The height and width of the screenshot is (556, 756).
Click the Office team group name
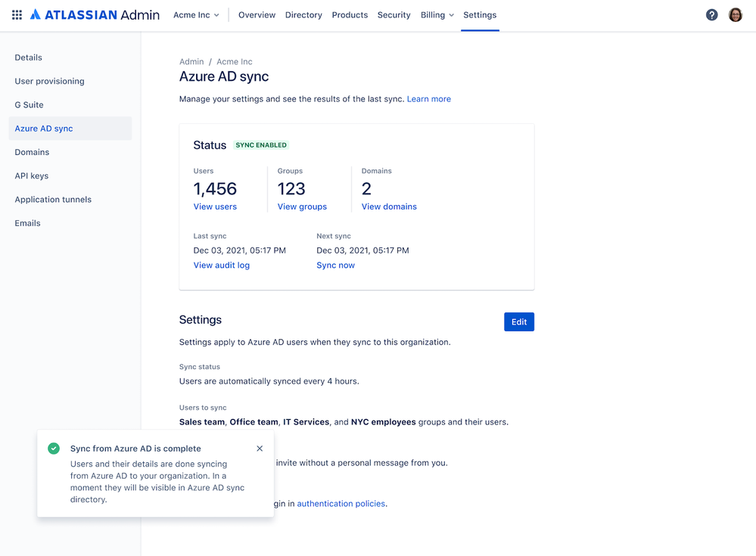(254, 422)
